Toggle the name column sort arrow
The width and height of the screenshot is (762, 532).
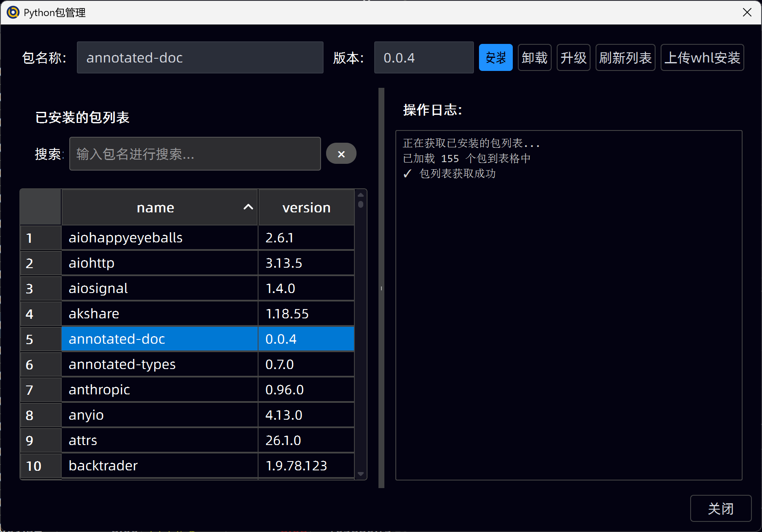coord(248,207)
